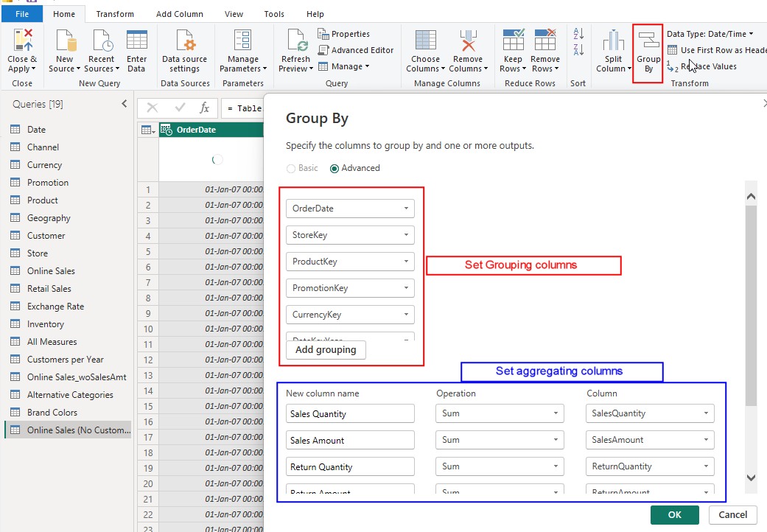Select the Basic radio button
Viewport: 767px width, 532px height.
(x=291, y=168)
